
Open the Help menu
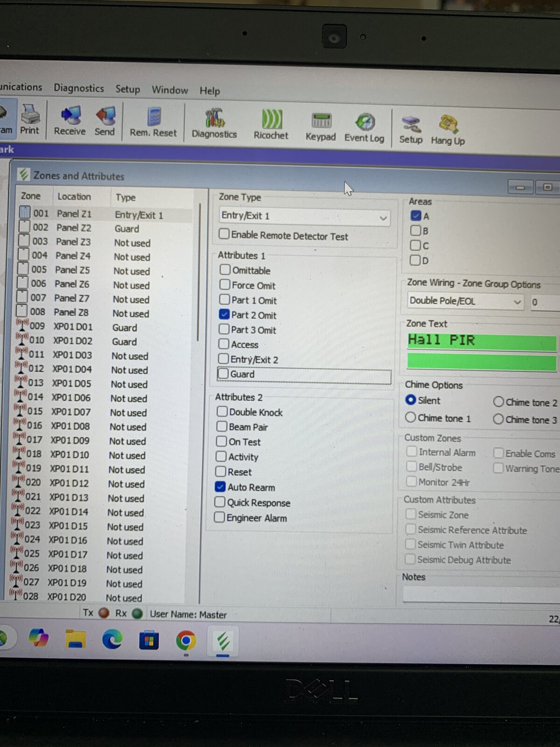210,91
